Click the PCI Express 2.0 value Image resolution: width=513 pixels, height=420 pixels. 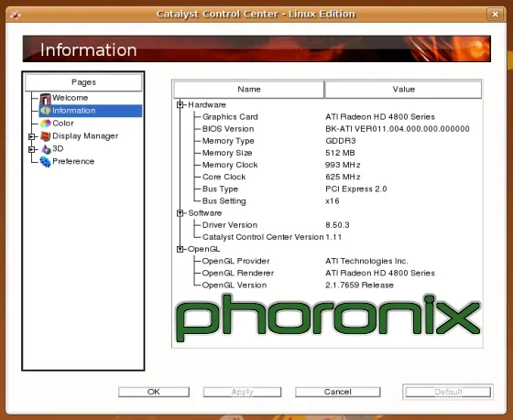(356, 188)
